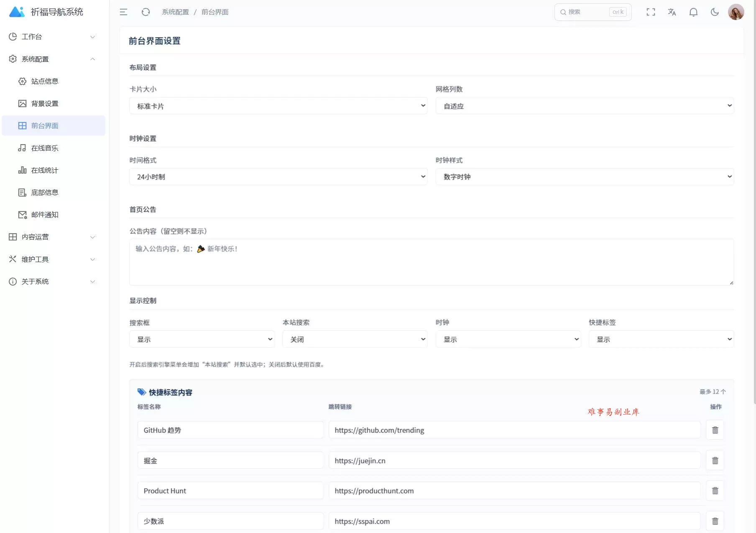This screenshot has width=756, height=533.
Task: Open the language translation icon
Action: pos(672,12)
